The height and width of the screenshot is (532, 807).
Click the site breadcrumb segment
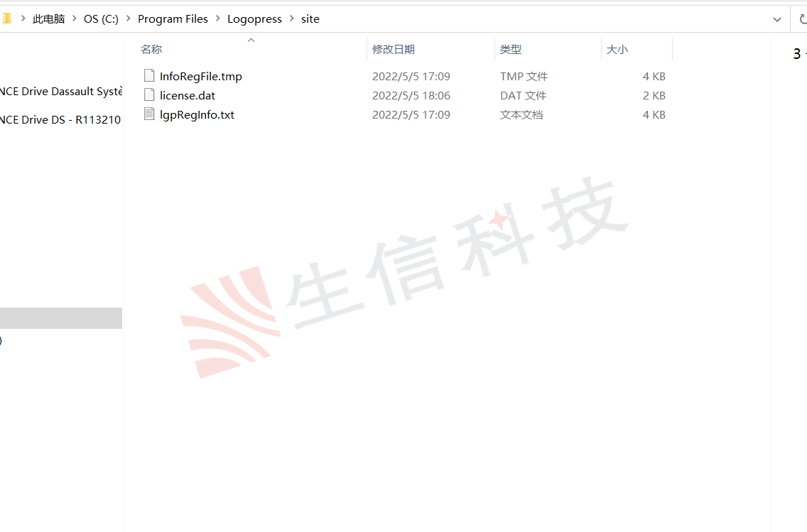310,19
